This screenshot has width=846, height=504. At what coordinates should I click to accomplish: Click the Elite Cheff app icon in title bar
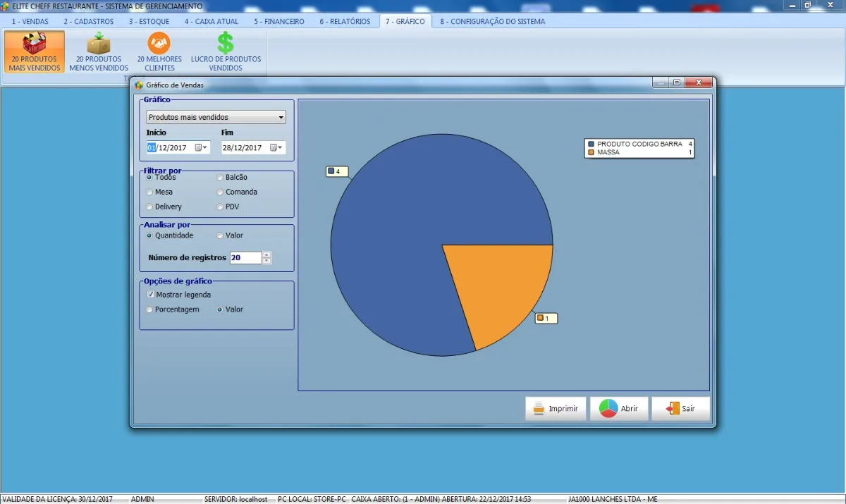(x=6, y=6)
